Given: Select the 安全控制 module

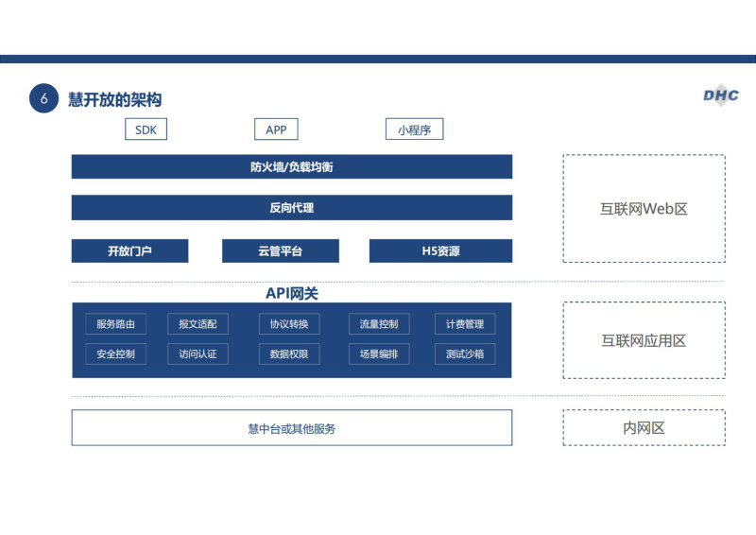Looking at the screenshot, I should point(115,354).
